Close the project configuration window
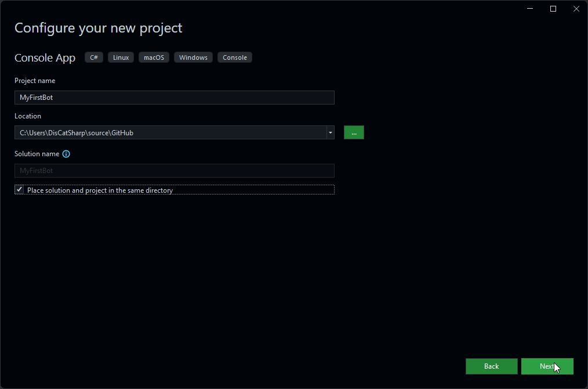588x389 pixels. [576, 8]
